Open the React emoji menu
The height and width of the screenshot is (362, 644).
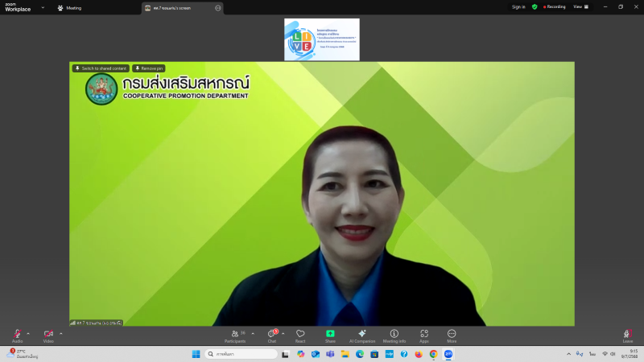[x=300, y=335]
